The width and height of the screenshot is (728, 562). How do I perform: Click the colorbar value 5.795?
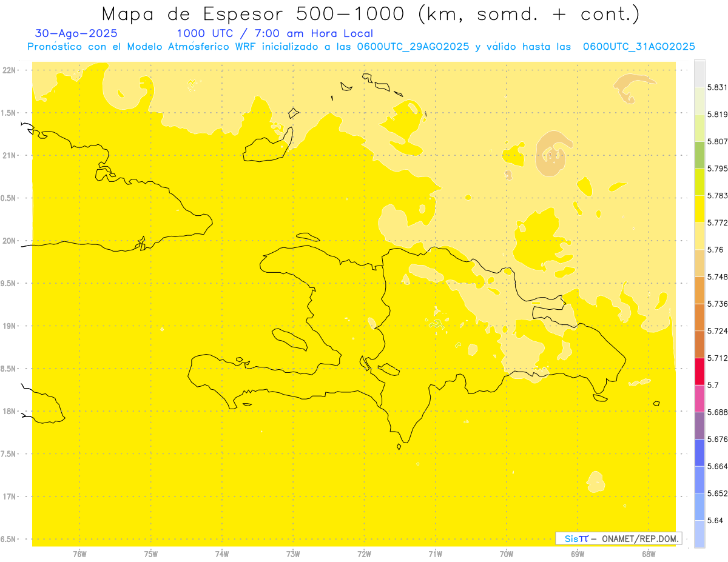(x=718, y=169)
